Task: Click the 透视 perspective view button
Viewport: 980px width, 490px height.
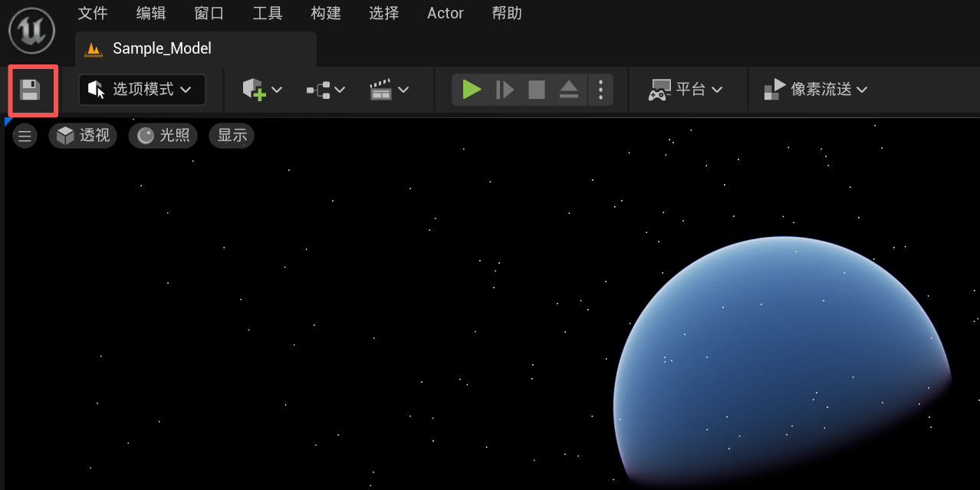Action: pos(83,136)
